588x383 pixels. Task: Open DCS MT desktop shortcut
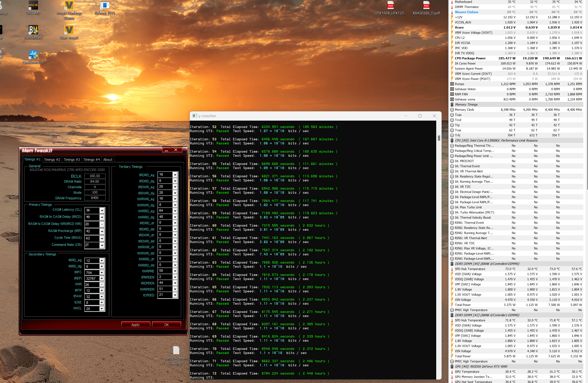pyautogui.click(x=33, y=8)
